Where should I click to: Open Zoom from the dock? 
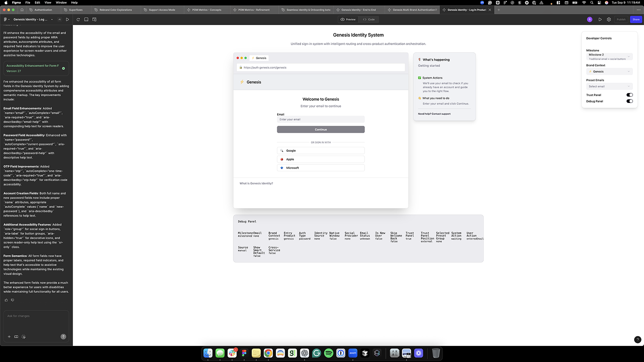pos(353,353)
